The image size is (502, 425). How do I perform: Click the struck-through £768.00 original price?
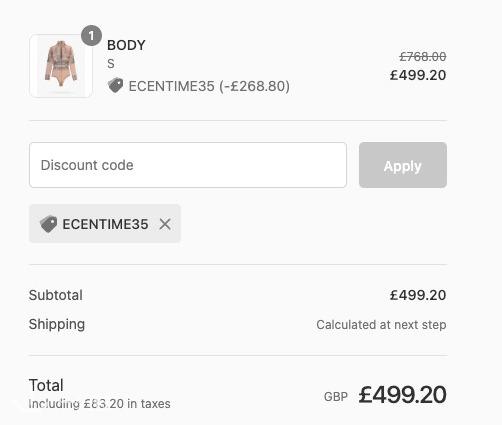coord(423,57)
